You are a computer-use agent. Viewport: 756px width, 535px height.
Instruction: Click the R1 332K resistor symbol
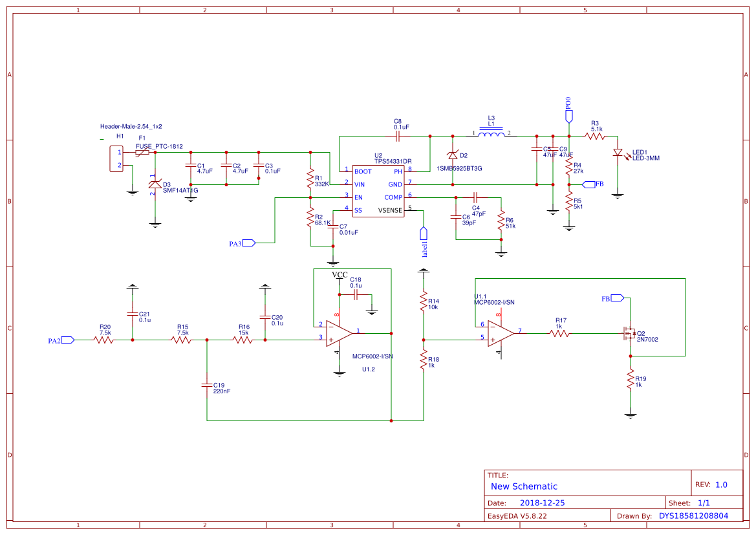coord(310,179)
